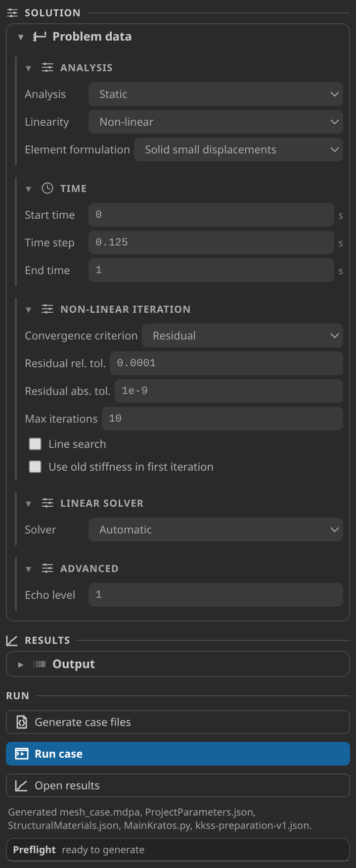Screen dimensions: 356x868
Task: Click the Residual rel. tol. field
Action: click(226, 363)
